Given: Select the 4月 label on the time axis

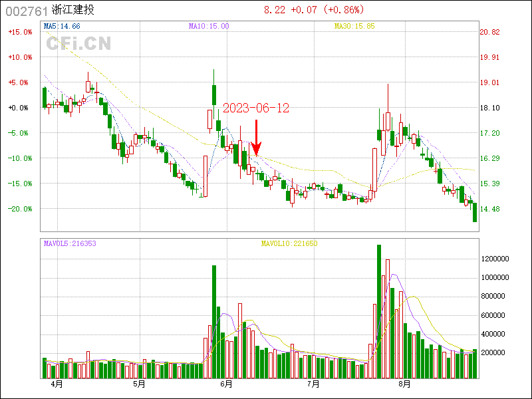Looking at the screenshot, I should (x=57, y=384).
